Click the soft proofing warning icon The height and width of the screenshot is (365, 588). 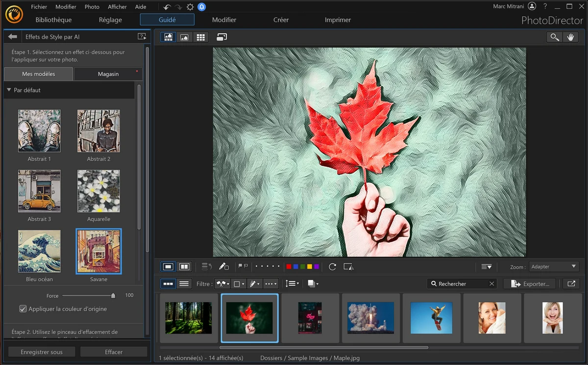point(348,266)
